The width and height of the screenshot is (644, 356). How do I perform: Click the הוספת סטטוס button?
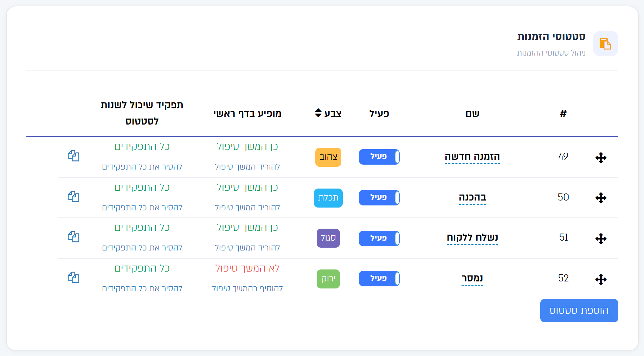(x=579, y=311)
